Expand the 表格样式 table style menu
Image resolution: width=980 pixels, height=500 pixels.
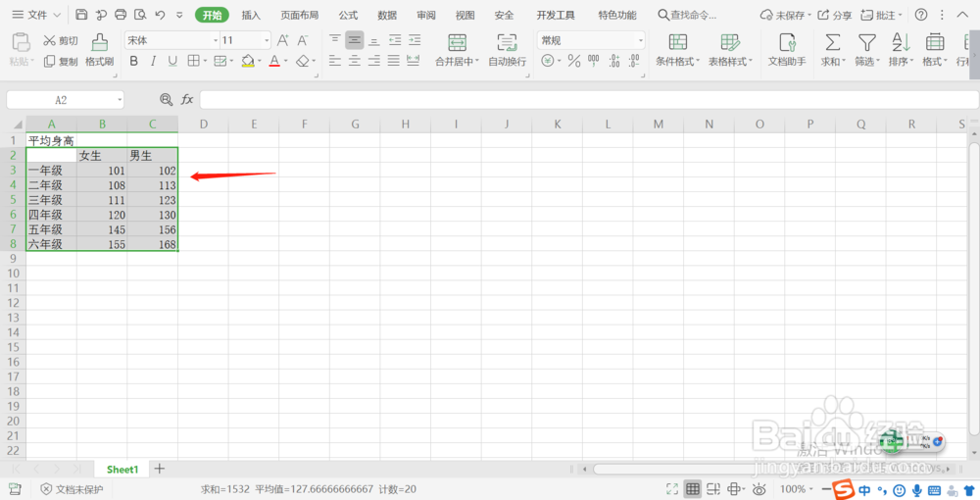(x=750, y=61)
